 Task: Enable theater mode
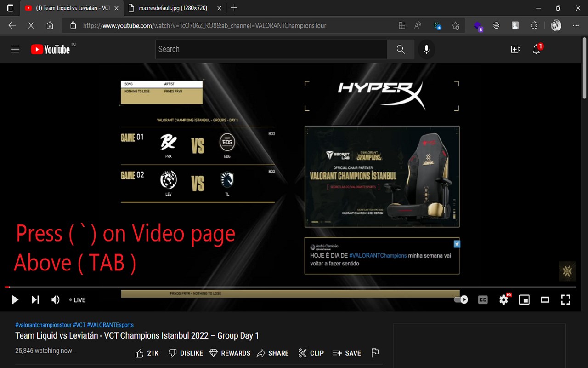(x=545, y=300)
